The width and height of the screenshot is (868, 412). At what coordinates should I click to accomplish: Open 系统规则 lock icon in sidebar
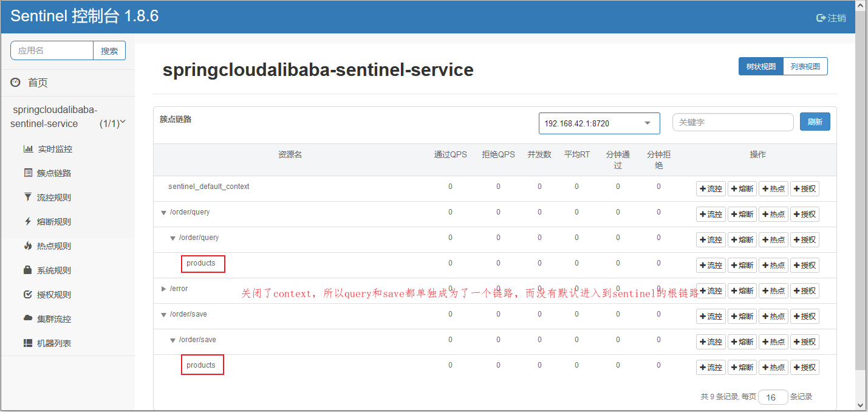pyautogui.click(x=28, y=270)
